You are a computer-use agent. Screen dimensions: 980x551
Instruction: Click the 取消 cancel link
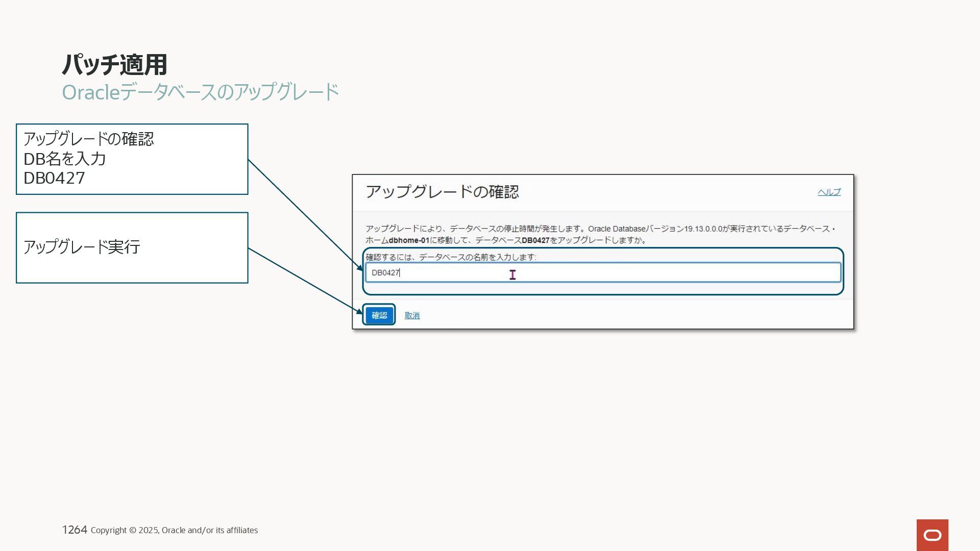tap(412, 315)
